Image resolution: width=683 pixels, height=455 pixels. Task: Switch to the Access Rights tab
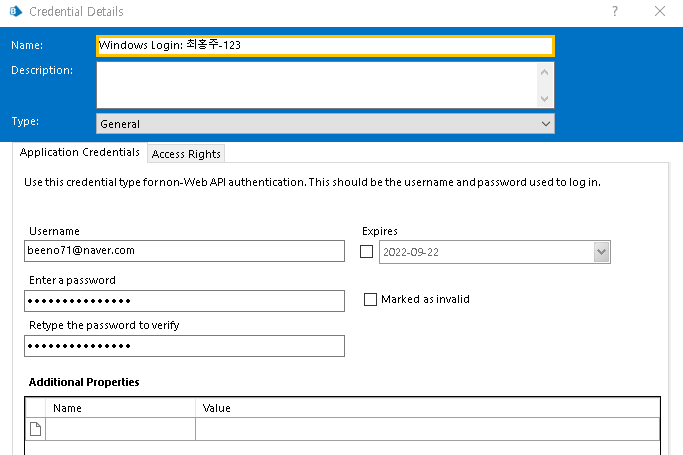tap(187, 153)
